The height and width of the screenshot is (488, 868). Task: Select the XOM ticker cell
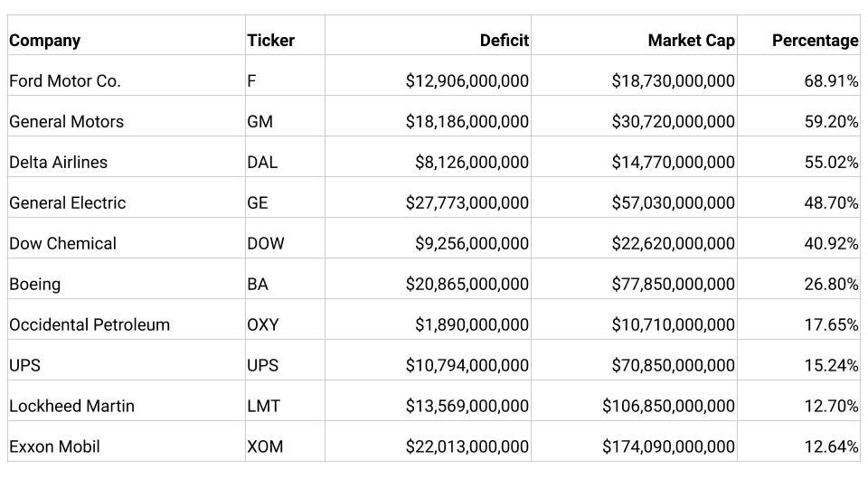(264, 447)
